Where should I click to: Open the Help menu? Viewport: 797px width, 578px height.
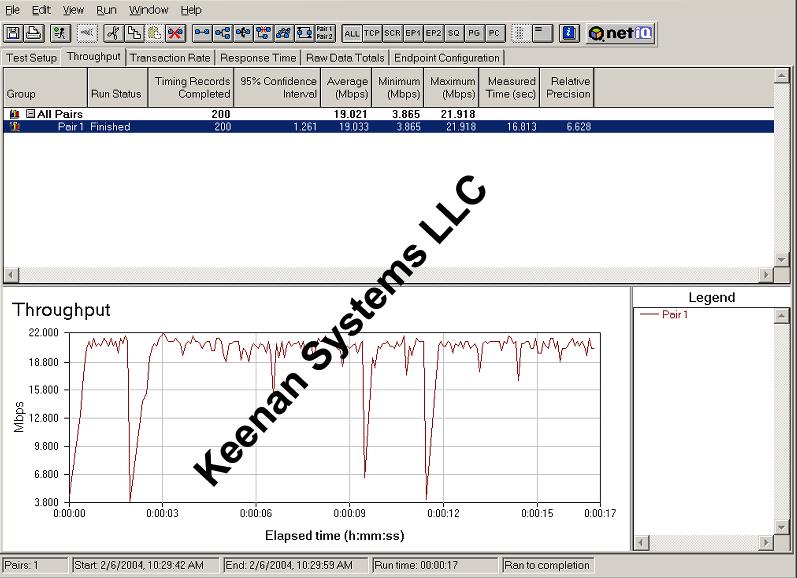(191, 10)
